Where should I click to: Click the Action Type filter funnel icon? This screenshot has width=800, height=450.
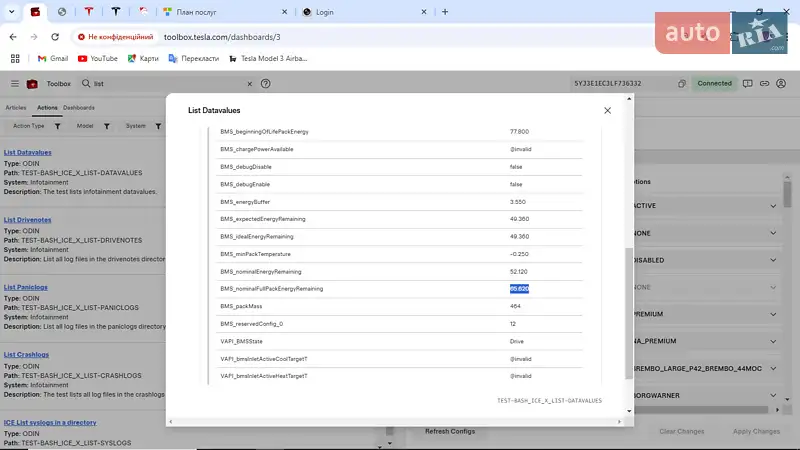tap(57, 127)
